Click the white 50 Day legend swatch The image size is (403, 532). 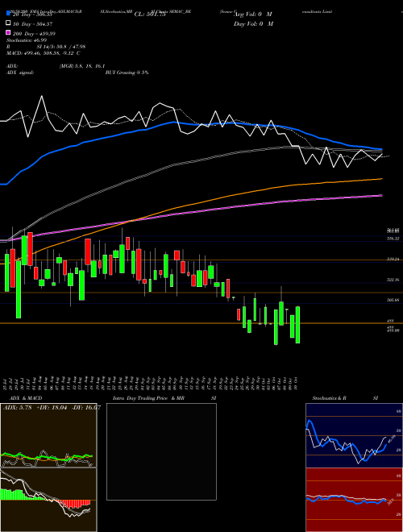coord(9,23)
